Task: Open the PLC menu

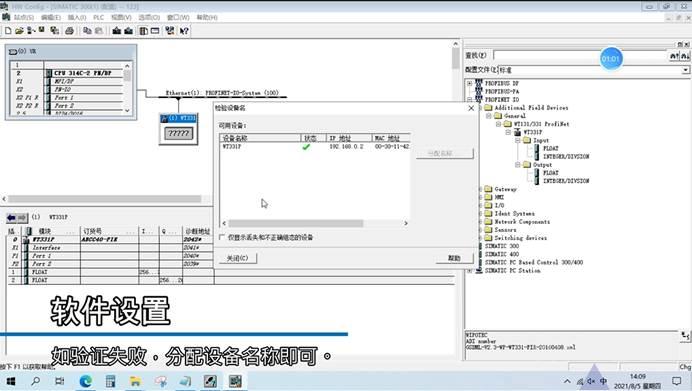Action: pos(98,18)
